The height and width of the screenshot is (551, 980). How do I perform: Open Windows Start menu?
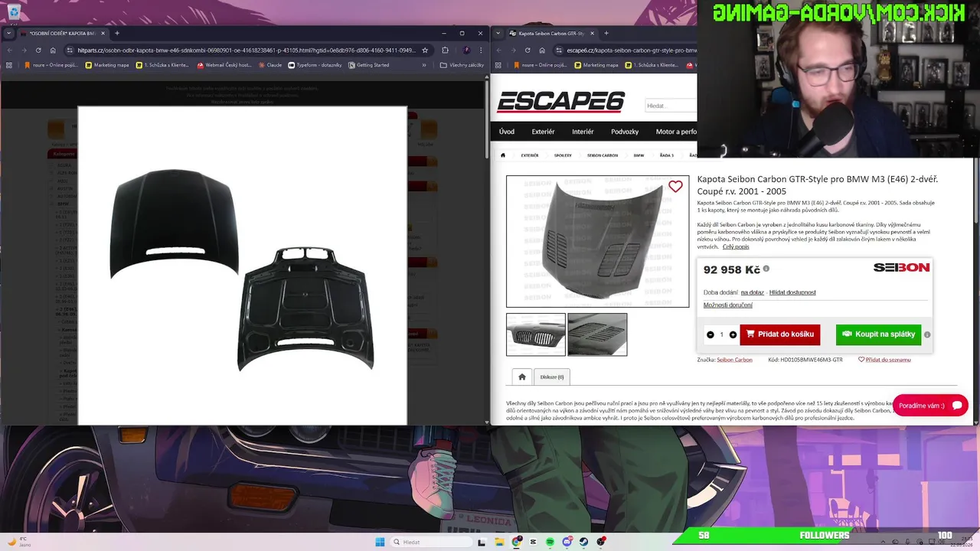pyautogui.click(x=380, y=542)
